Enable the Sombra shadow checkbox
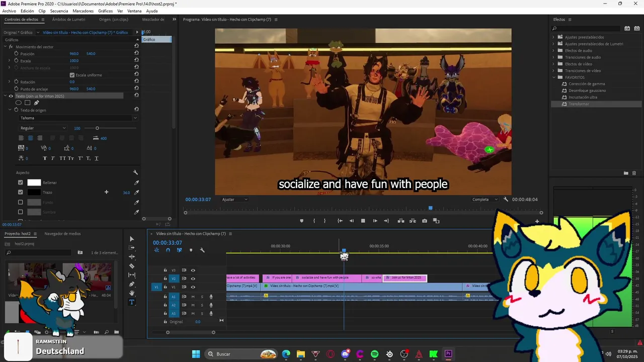The image size is (644, 362). (21, 212)
